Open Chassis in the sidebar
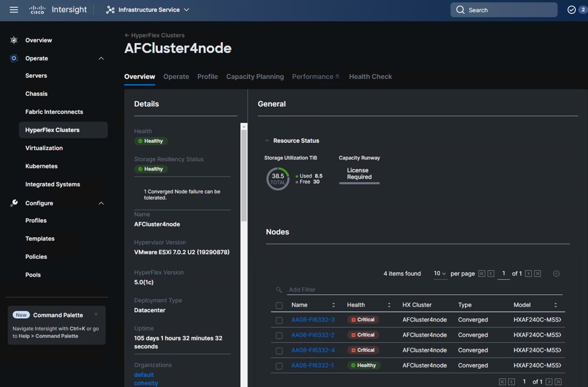This screenshot has width=588, height=387. click(x=36, y=94)
